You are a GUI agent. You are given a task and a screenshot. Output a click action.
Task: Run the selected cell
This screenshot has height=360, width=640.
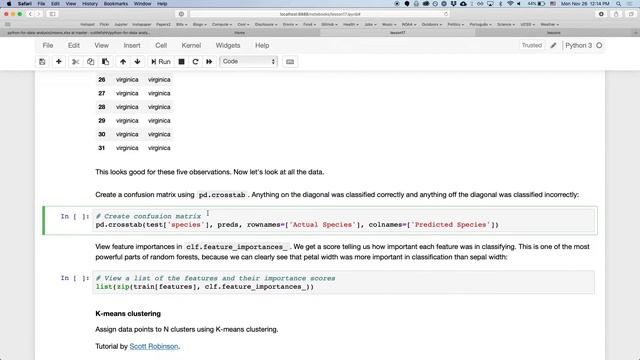click(x=161, y=62)
